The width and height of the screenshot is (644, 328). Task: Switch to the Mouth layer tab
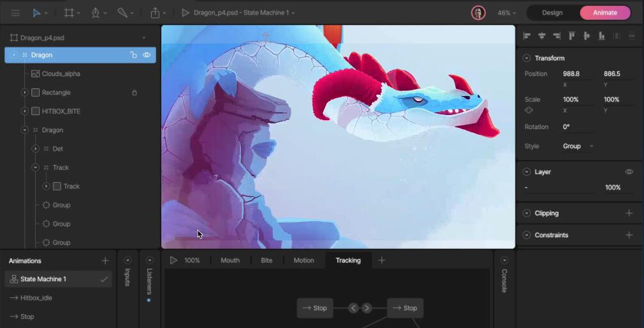230,260
